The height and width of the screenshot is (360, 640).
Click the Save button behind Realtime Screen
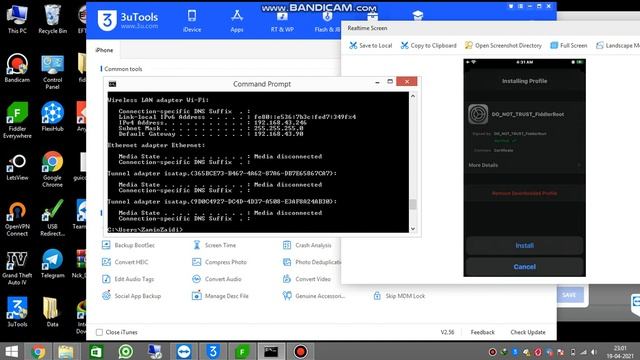click(x=569, y=295)
